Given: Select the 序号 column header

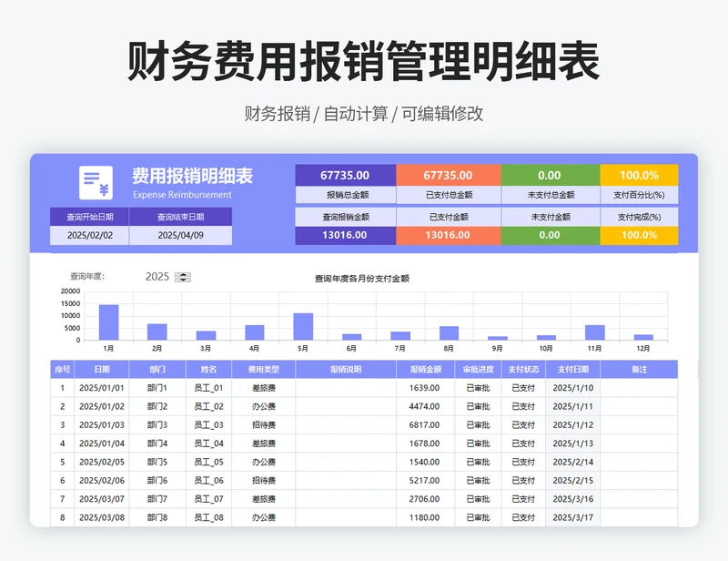Looking at the screenshot, I should 62,370.
